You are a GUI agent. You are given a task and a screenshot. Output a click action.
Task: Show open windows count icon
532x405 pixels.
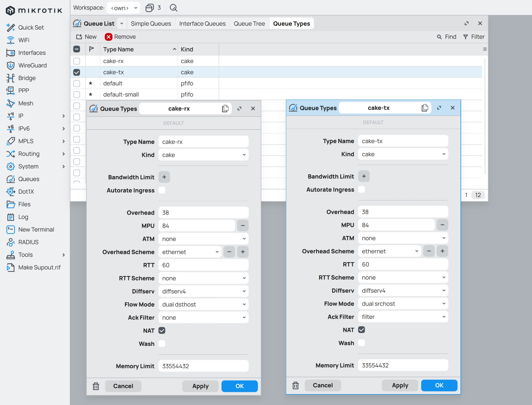point(150,8)
